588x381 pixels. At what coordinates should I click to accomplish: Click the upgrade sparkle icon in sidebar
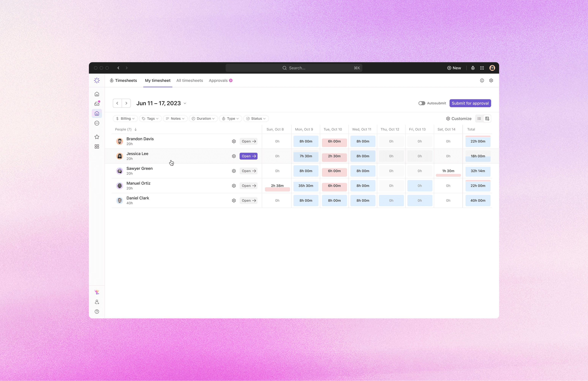coord(97,292)
